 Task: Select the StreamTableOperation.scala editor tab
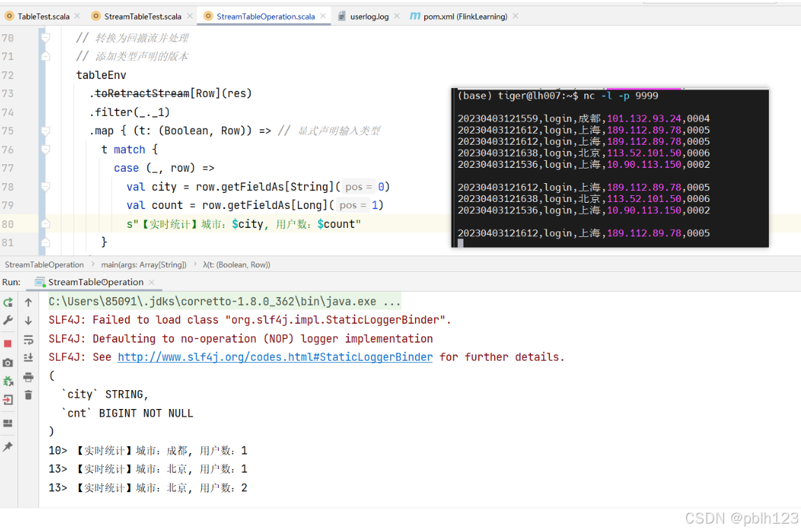click(266, 16)
